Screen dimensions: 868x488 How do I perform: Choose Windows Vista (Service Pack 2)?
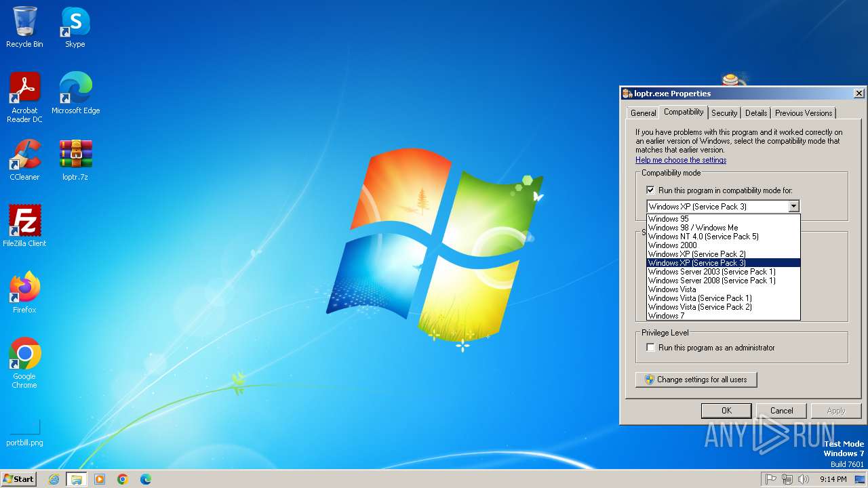coord(724,307)
